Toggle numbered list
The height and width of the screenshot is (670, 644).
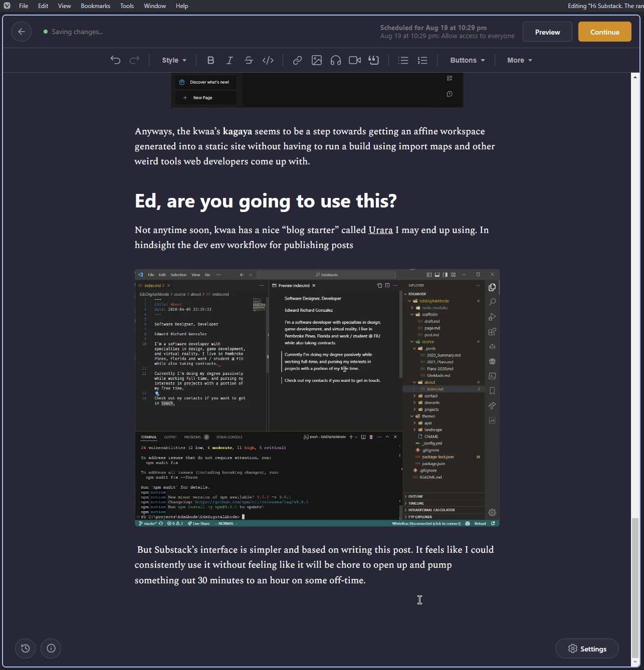click(422, 60)
